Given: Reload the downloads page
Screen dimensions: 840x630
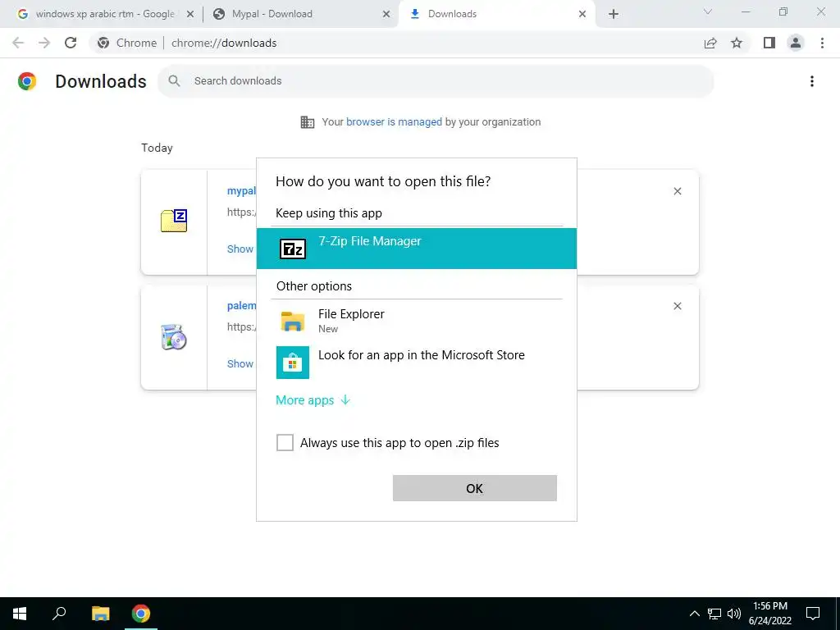Looking at the screenshot, I should [71, 43].
